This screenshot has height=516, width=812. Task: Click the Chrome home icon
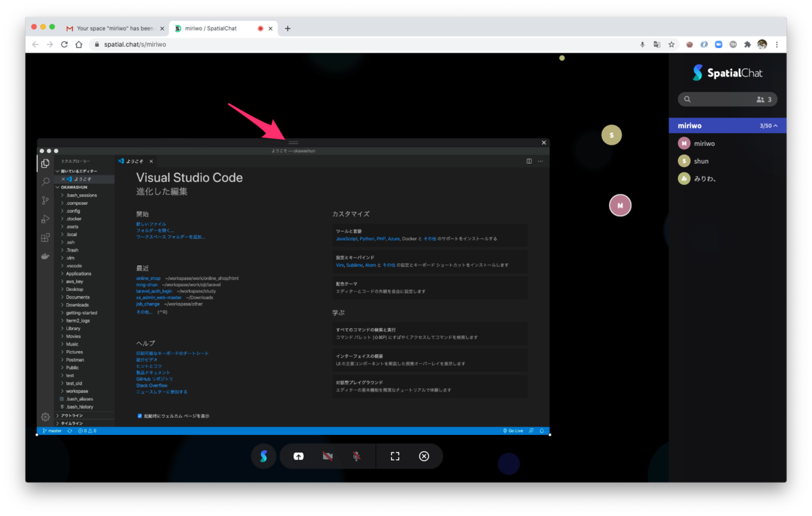(x=79, y=45)
